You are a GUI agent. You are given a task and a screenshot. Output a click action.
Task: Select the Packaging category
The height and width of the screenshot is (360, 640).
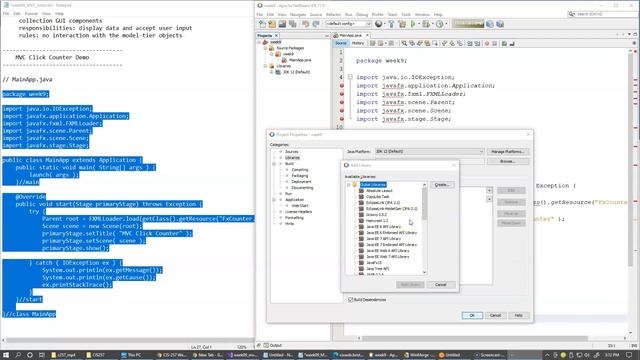(300, 176)
